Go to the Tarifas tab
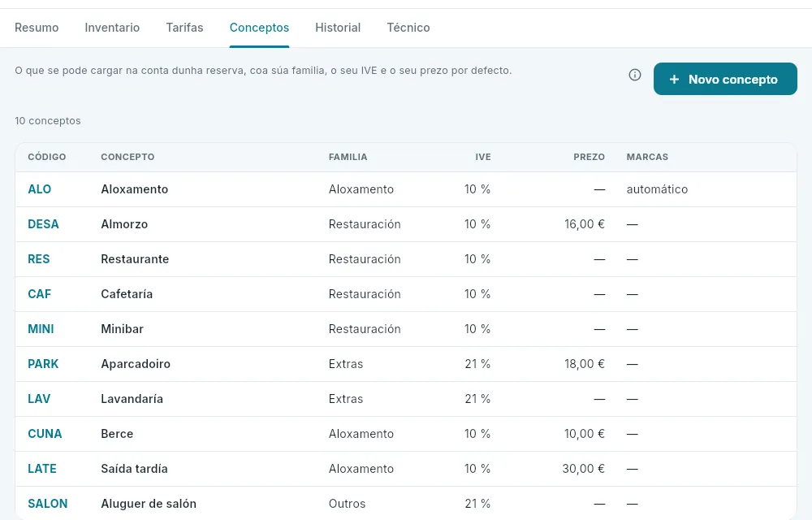Viewport: 812px width, 520px height. (184, 28)
